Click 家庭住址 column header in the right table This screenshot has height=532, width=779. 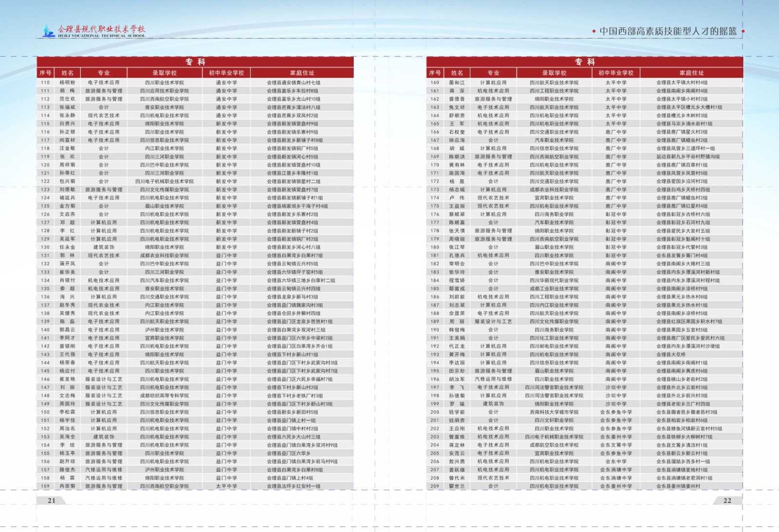691,73
